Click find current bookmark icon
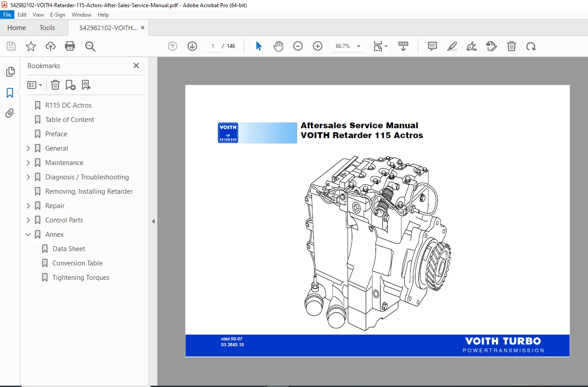Viewport: 588px width, 387px height. click(86, 85)
